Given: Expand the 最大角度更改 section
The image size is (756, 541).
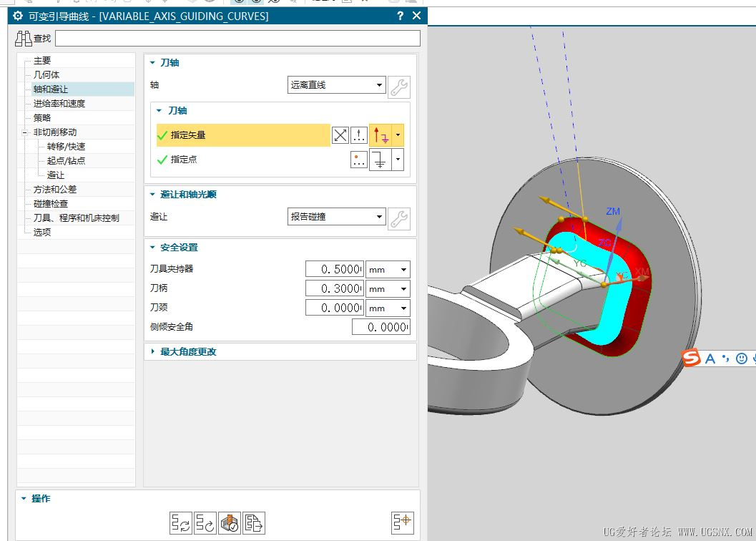Looking at the screenshot, I should coord(152,352).
